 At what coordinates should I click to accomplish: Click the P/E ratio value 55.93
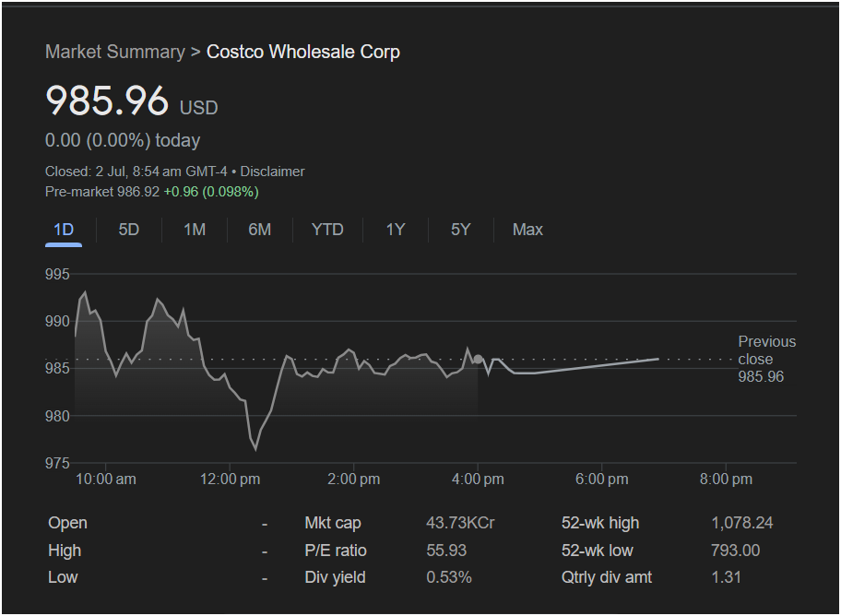pos(446,551)
